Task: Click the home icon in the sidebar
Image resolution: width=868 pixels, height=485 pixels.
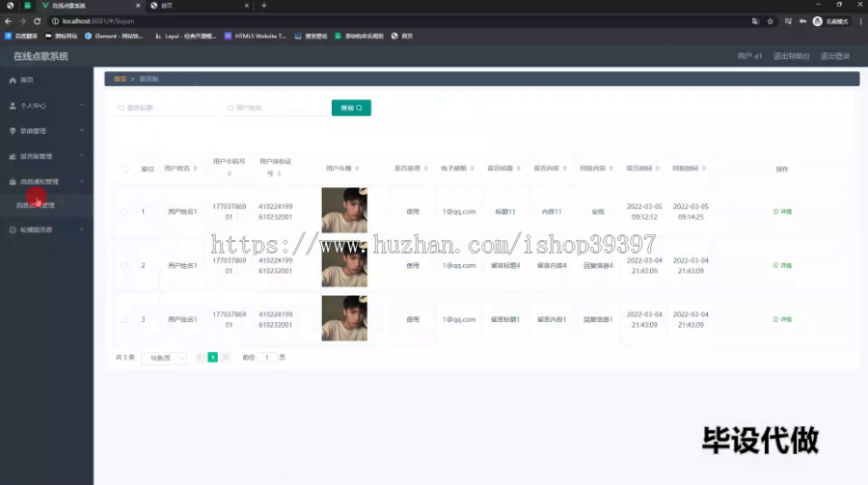Action: [13, 80]
